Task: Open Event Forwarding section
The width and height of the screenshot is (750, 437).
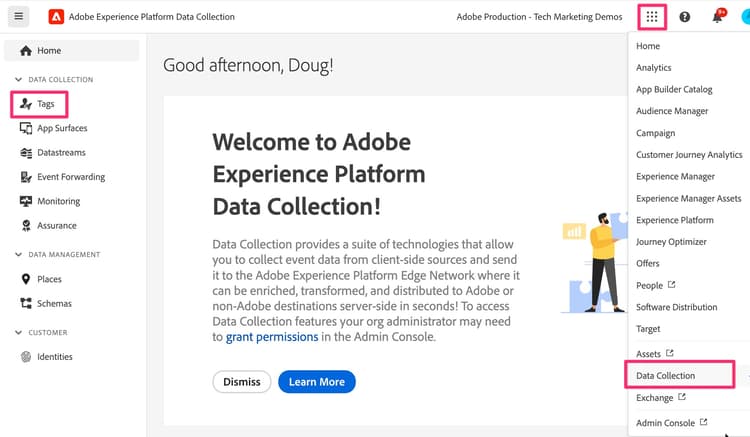Action: click(70, 177)
